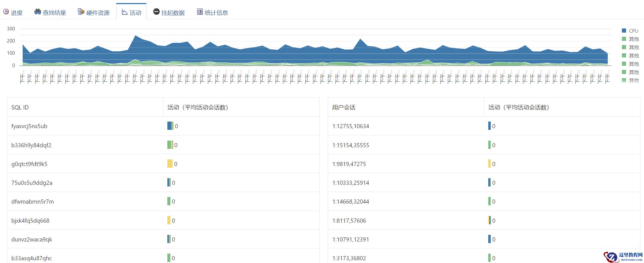
Task: Click the activity bar for fyaxvcj5nx5ub
Action: (170, 126)
